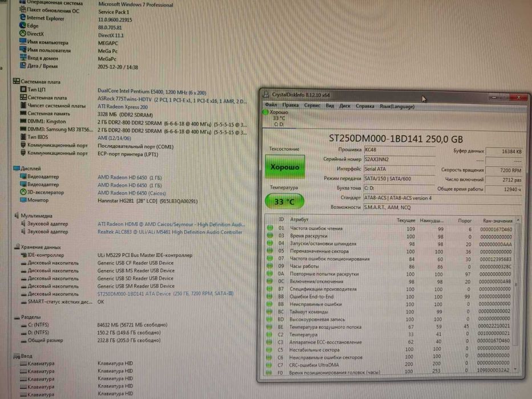Click the Дата / Время icon
Image resolution: width=532 pixels, height=399 pixels.
point(23,65)
